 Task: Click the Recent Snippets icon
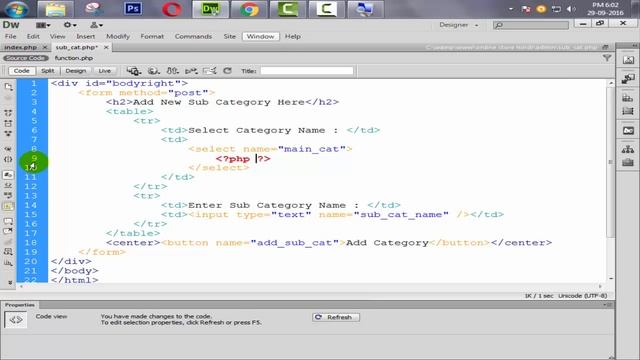(x=8, y=252)
